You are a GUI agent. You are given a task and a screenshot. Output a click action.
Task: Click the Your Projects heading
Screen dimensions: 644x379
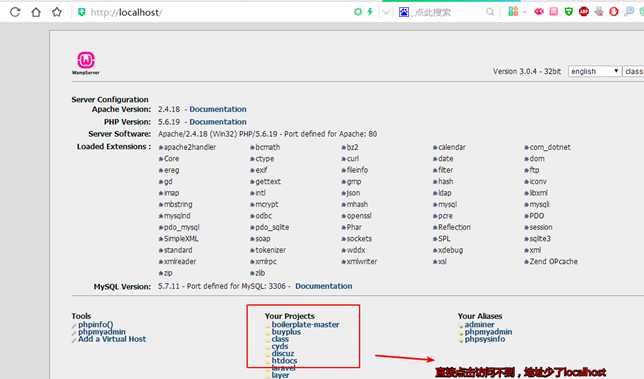click(290, 316)
